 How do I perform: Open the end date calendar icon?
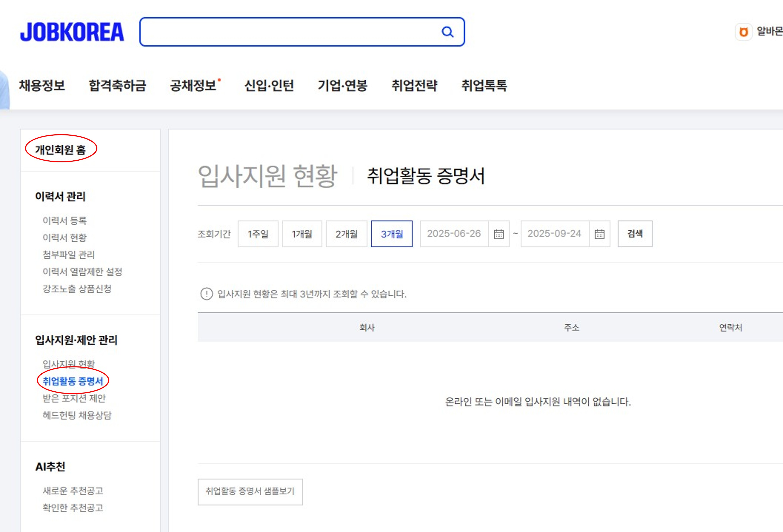click(x=599, y=234)
